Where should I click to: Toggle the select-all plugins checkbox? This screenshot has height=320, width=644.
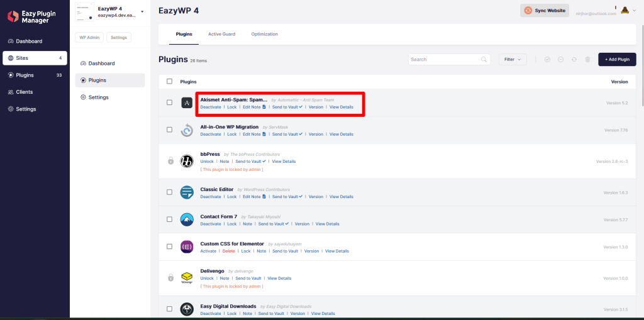pos(170,81)
